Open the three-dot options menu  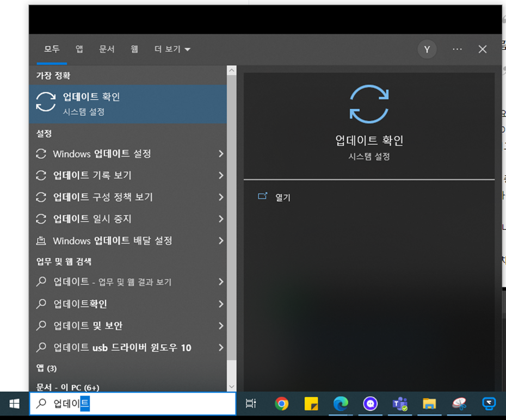(457, 50)
